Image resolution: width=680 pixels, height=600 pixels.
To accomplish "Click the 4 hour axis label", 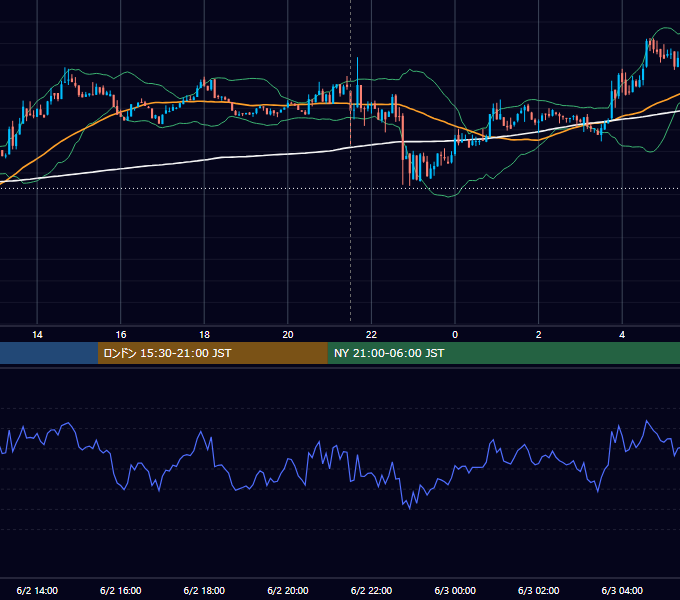I will point(622,335).
